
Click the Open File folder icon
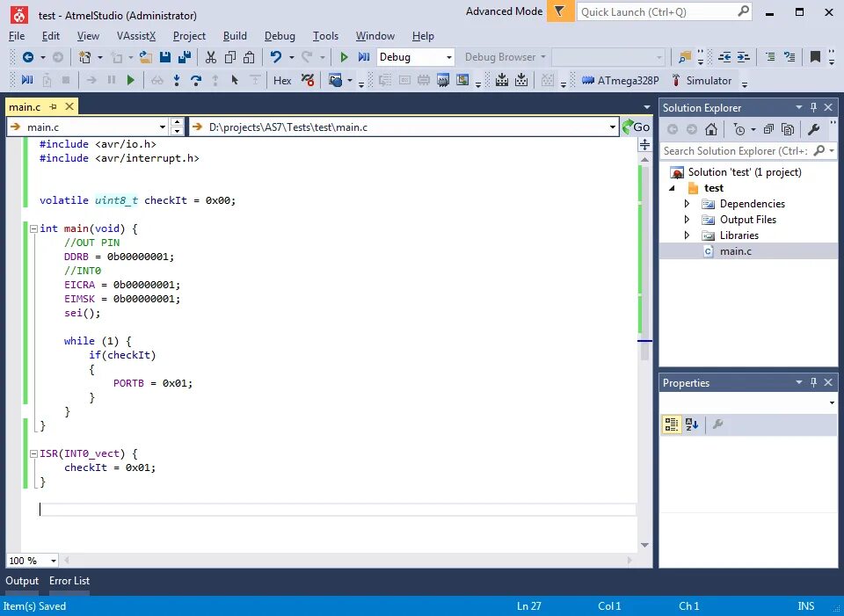click(145, 57)
